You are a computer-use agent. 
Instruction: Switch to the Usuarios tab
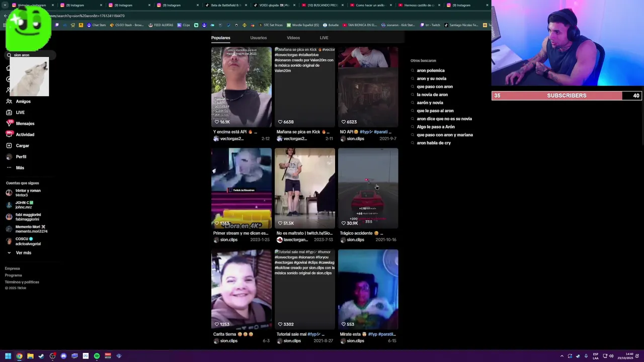coord(259,38)
